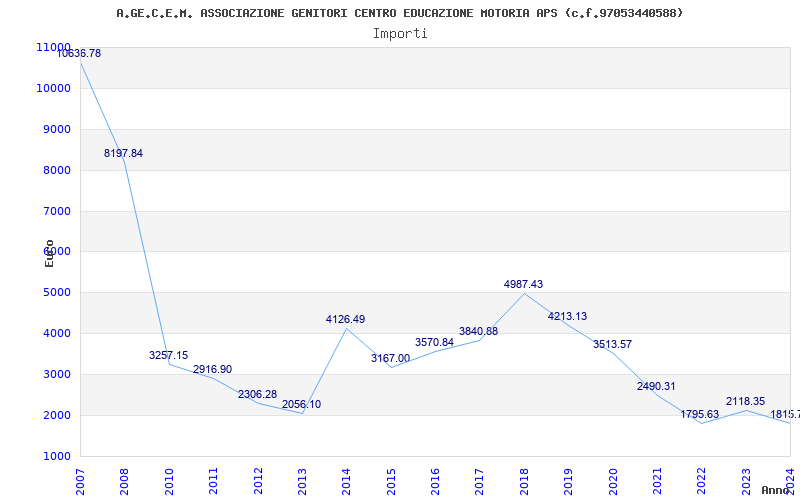Select the chart title with c.f.97053440588
Image resolution: width=800 pixels, height=500 pixels.
pyautogui.click(x=399, y=13)
